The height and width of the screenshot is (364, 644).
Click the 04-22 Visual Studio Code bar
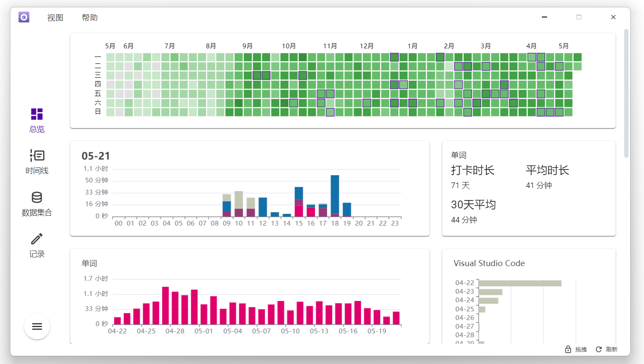(x=520, y=283)
